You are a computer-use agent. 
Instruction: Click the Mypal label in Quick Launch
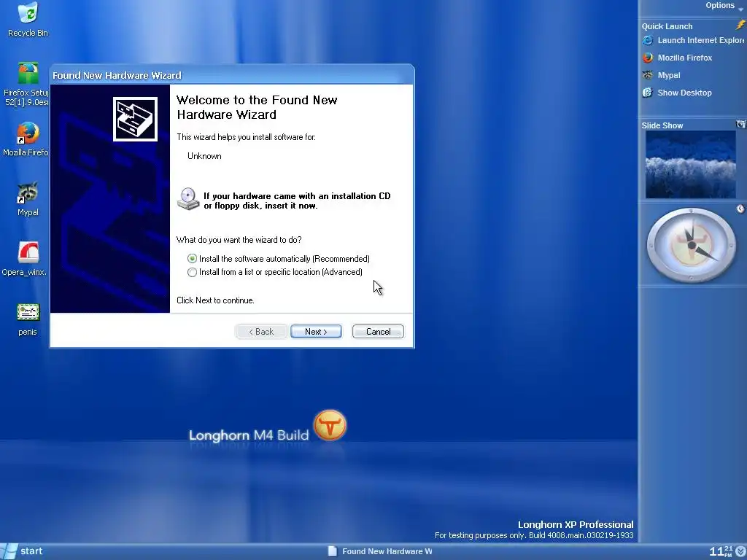pos(669,75)
